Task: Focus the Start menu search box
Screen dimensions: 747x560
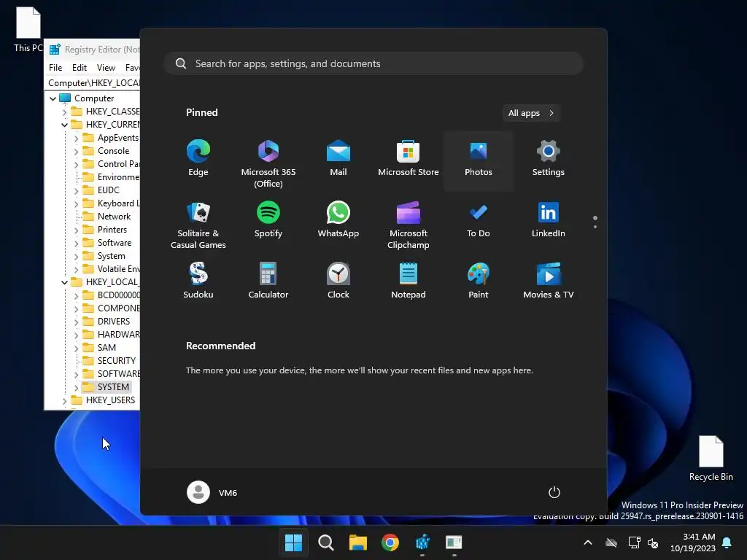Action: (x=373, y=63)
